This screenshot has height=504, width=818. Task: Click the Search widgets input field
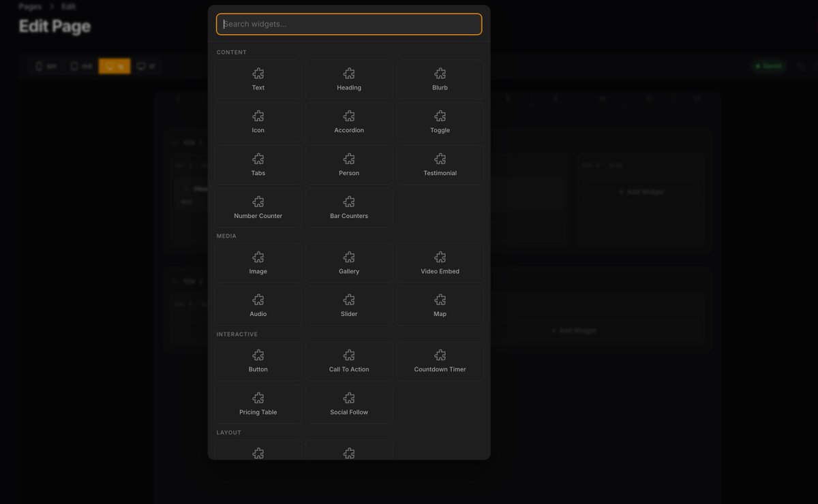tap(349, 24)
